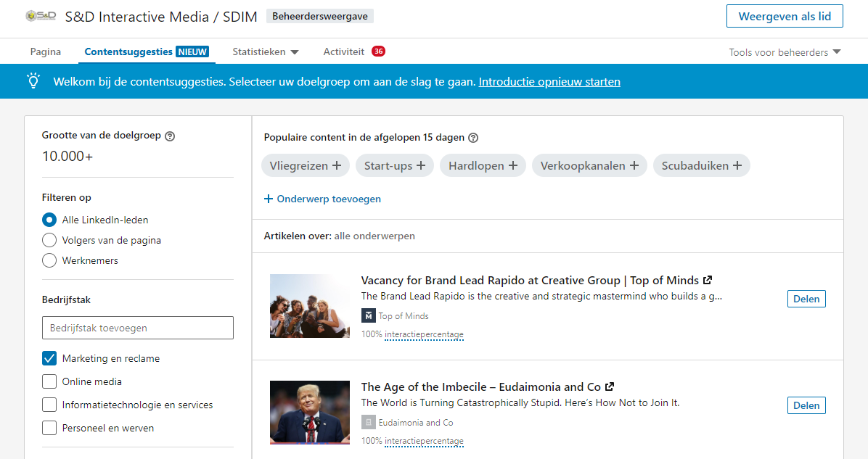Open Tools voor beheerders dropdown
The height and width of the screenshot is (459, 868).
click(785, 52)
